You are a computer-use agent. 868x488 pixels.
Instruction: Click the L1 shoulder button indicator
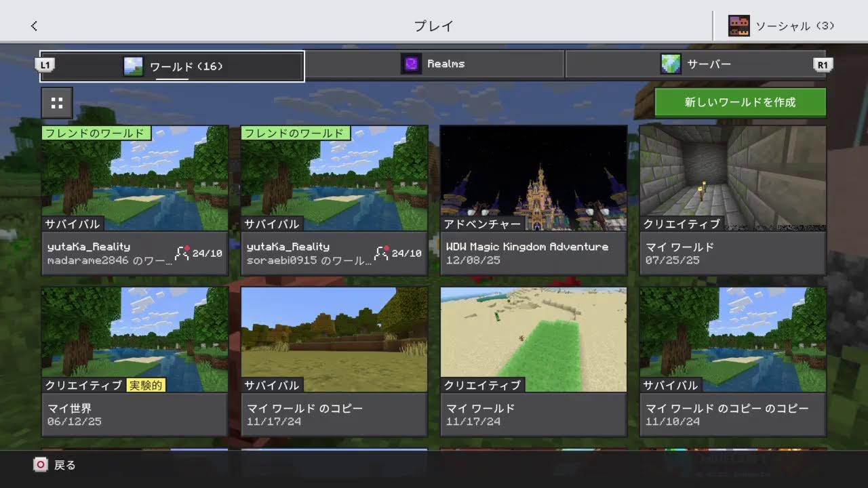(x=45, y=65)
